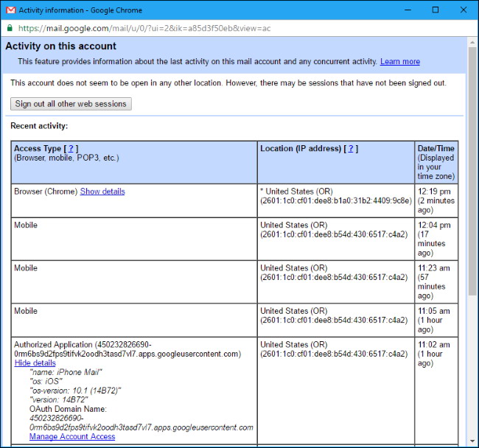
Task: Click the Activity on this account heading
Action: (x=61, y=46)
